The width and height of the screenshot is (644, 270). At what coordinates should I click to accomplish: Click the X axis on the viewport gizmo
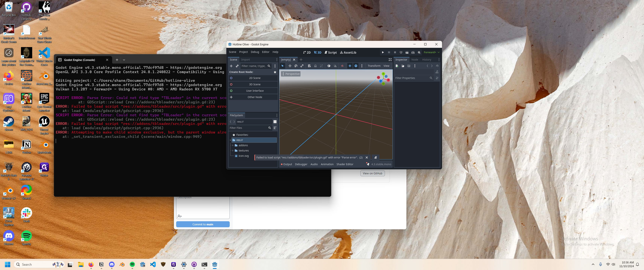[x=388, y=80]
